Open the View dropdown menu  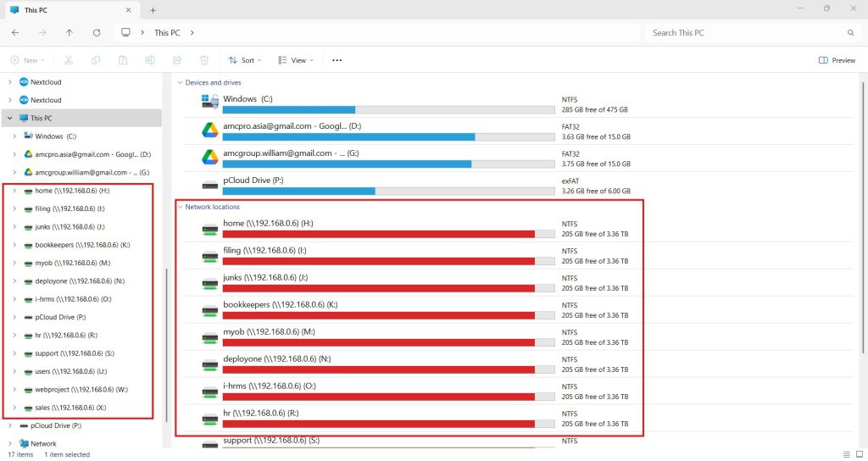pyautogui.click(x=296, y=60)
